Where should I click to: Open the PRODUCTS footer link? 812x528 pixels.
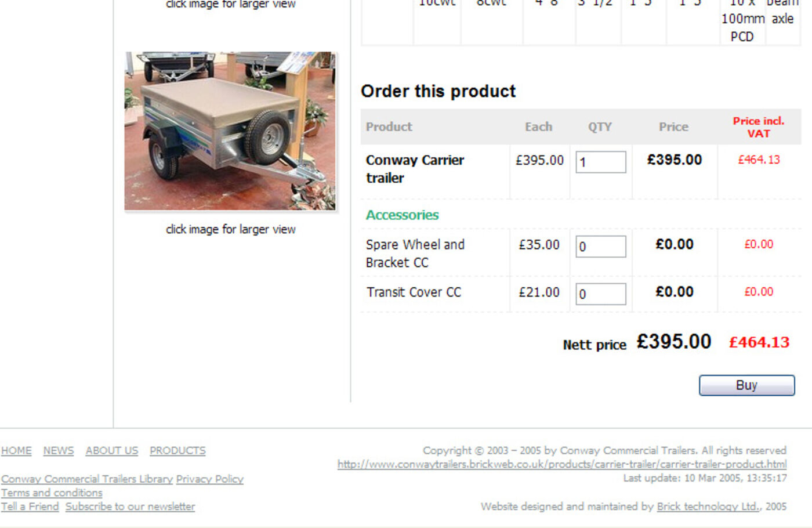click(x=177, y=451)
